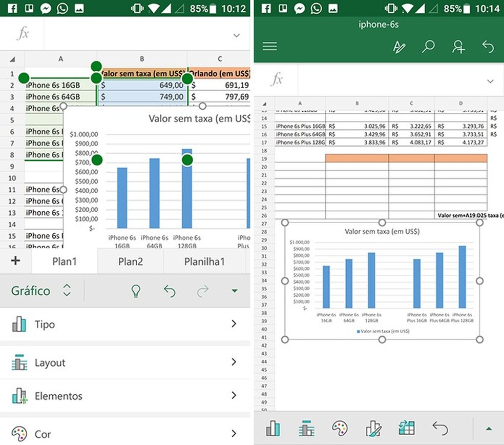
Task: Select the chart Layout icon in bottom toolbar
Action: click(x=306, y=428)
